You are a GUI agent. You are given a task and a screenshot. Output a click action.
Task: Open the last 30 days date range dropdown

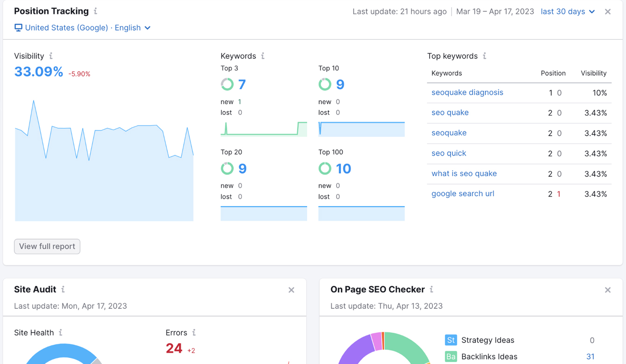(568, 11)
